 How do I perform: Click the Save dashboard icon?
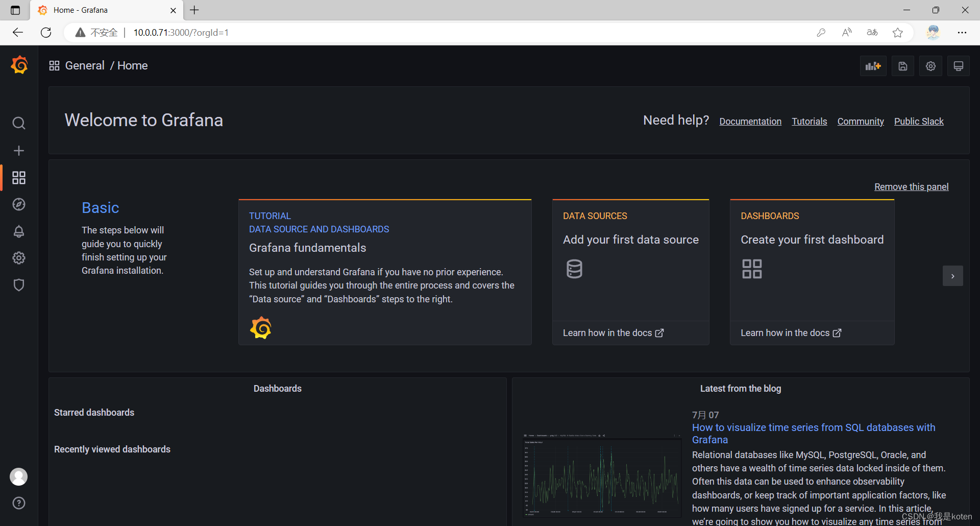click(x=903, y=66)
